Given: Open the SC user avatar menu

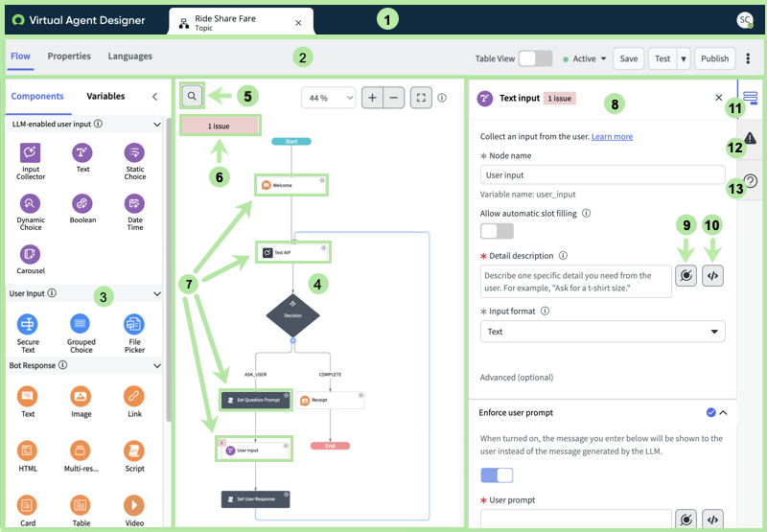Looking at the screenshot, I should (745, 20).
